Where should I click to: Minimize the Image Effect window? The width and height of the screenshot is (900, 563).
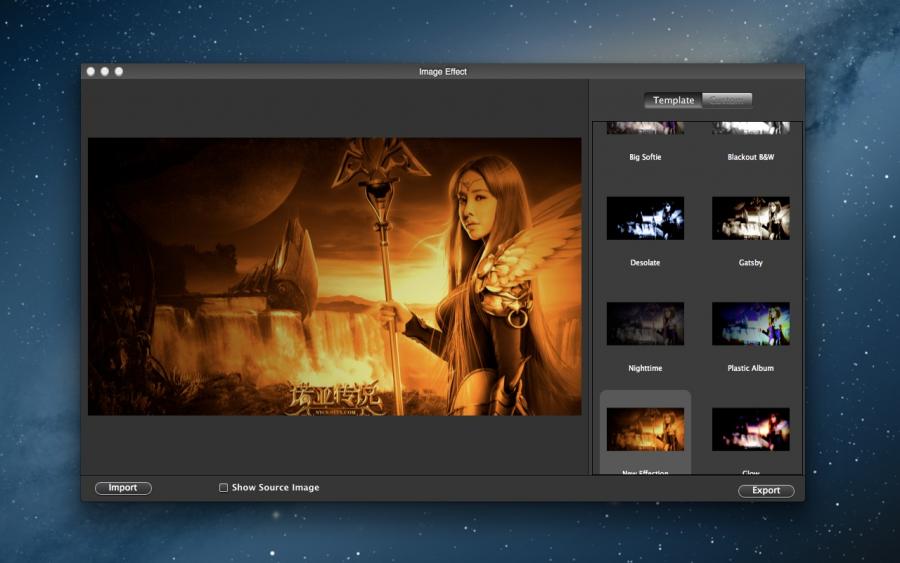(104, 71)
